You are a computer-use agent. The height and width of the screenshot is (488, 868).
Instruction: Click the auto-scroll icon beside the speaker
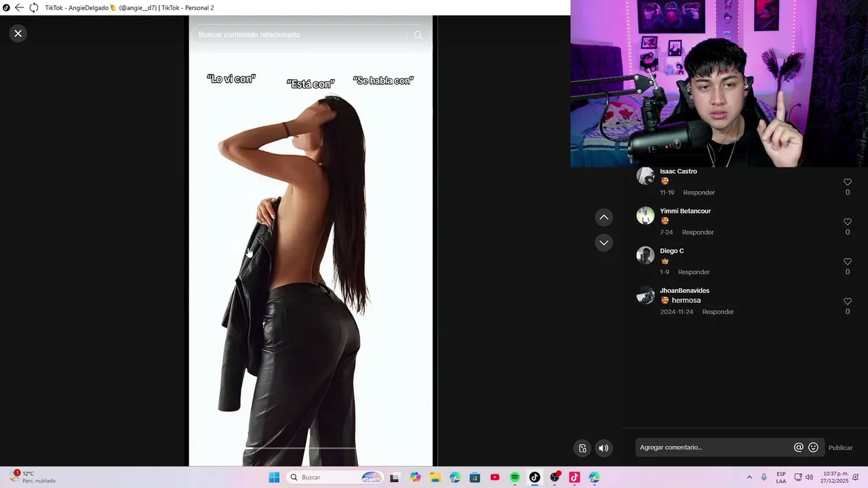tap(583, 448)
